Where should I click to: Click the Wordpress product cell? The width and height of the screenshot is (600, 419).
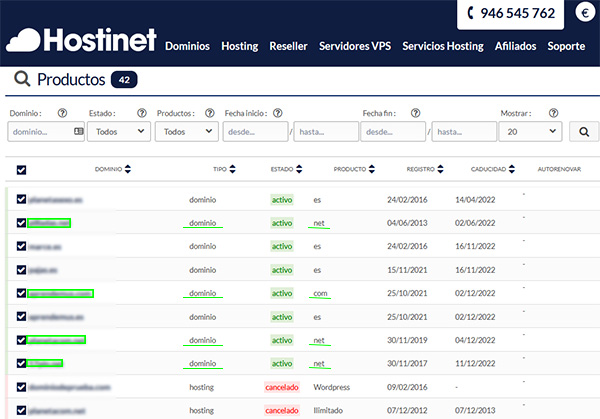point(331,387)
